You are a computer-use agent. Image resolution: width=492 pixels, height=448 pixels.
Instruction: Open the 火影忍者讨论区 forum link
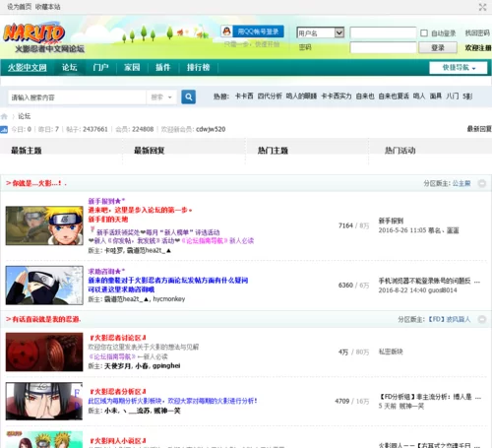pyautogui.click(x=118, y=338)
